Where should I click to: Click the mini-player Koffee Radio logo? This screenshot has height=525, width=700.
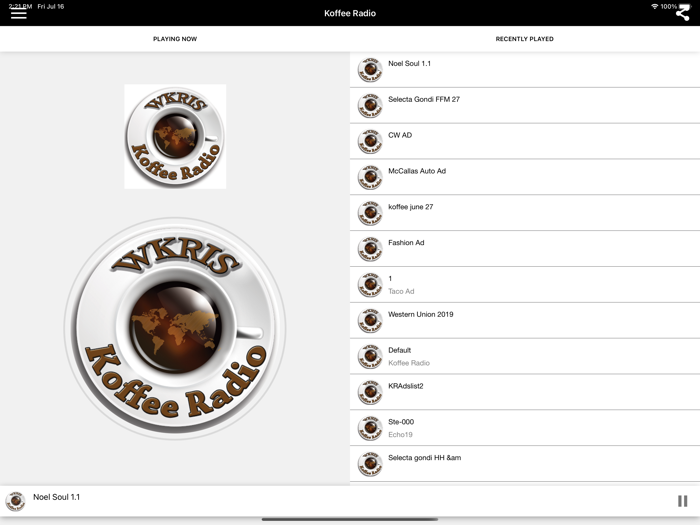15,501
